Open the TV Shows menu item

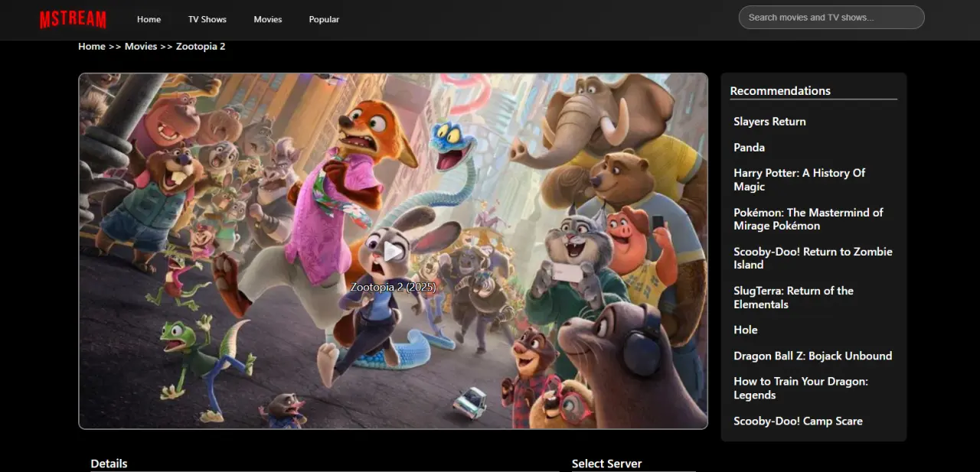click(207, 19)
